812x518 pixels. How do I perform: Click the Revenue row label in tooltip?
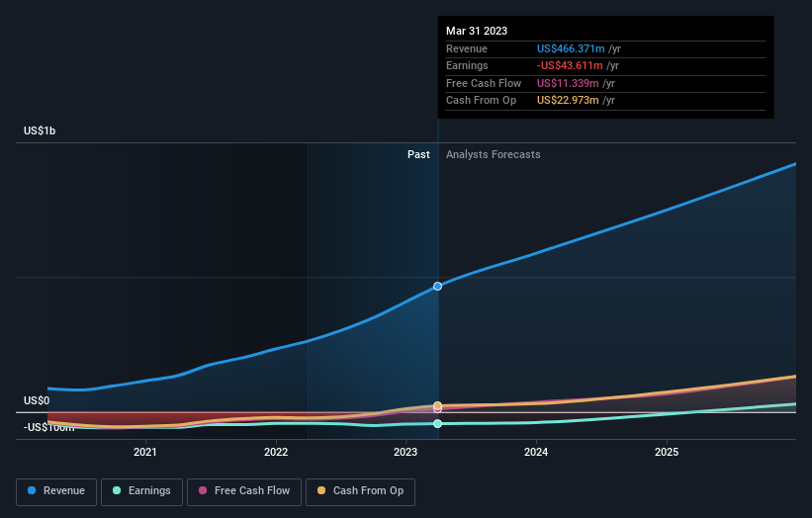click(467, 48)
